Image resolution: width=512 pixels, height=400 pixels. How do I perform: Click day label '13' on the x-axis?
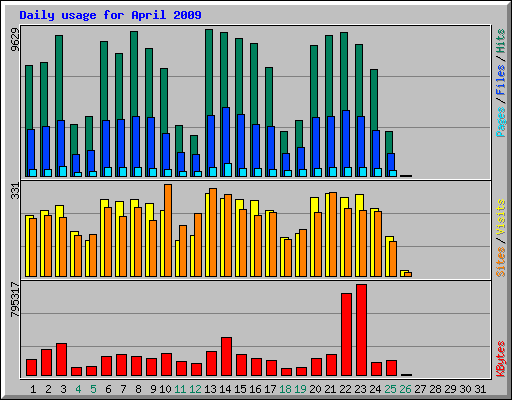[x=210, y=389]
